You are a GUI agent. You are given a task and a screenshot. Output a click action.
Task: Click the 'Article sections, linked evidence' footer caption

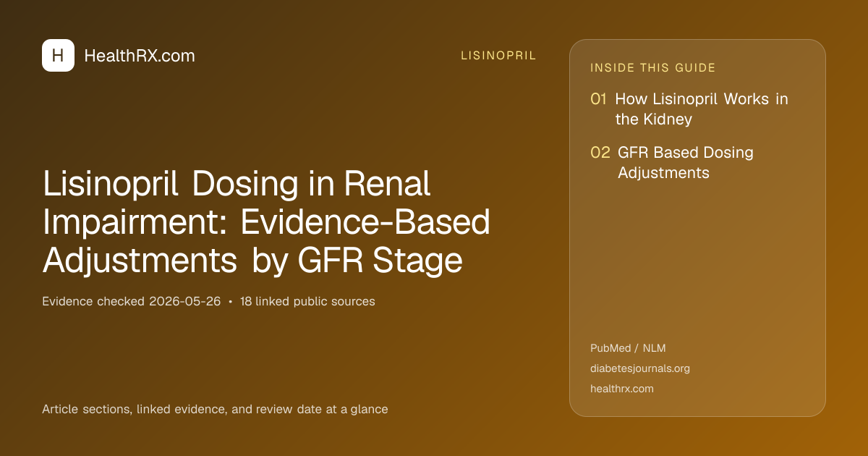tap(215, 409)
